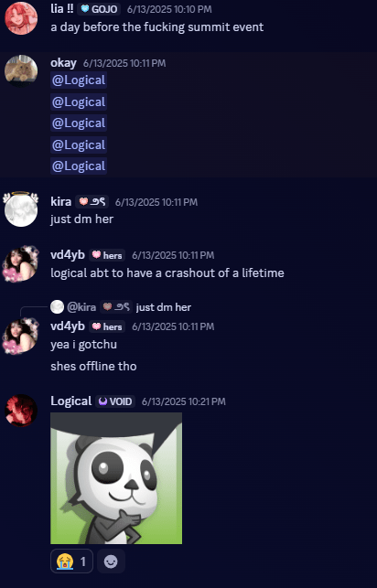Image resolution: width=377 pixels, height=588 pixels.
Task: Click vd4yb's avatar beside crashout message
Action: pyautogui.click(x=21, y=263)
